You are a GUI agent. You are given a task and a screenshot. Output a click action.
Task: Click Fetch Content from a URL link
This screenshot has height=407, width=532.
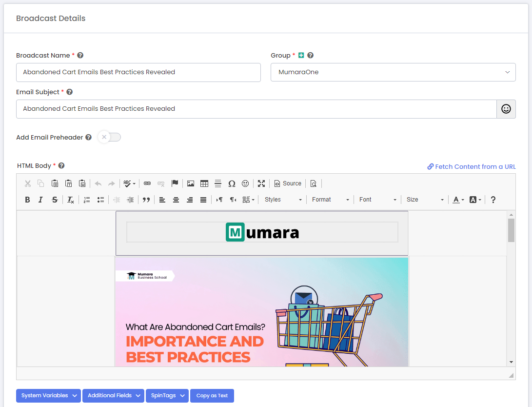(471, 166)
